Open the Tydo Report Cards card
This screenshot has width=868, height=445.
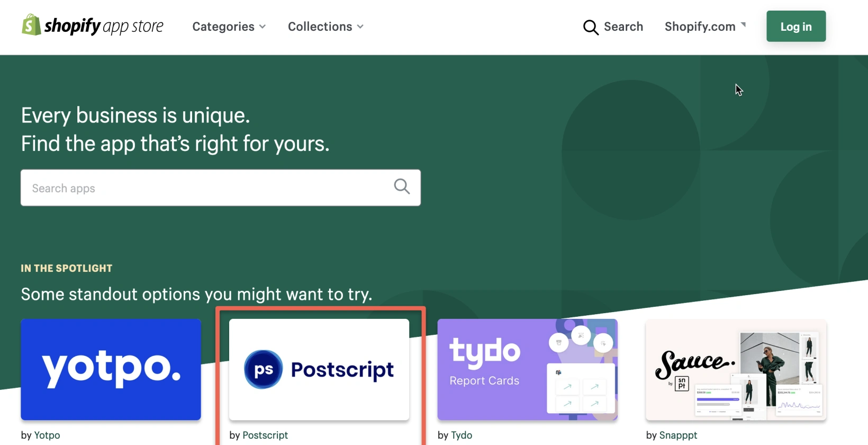pos(528,369)
